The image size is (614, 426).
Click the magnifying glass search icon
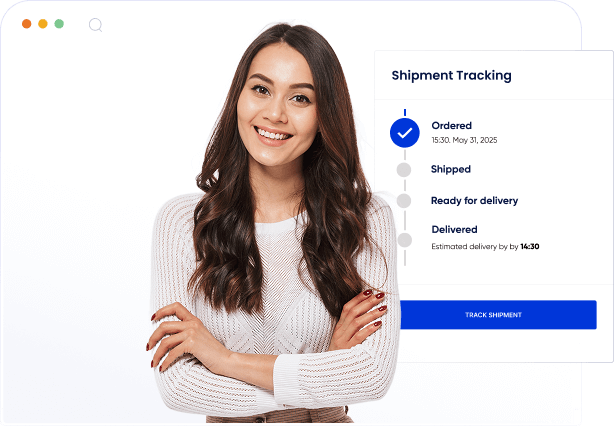[96, 25]
